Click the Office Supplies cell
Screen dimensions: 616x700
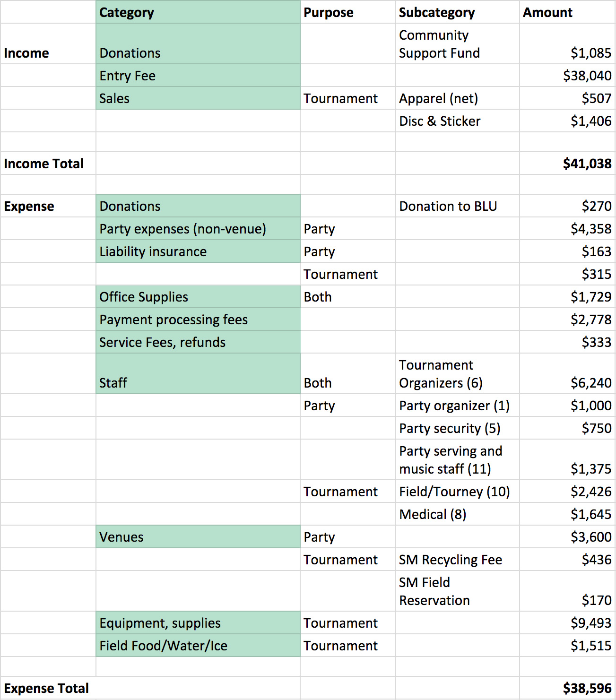(198, 297)
